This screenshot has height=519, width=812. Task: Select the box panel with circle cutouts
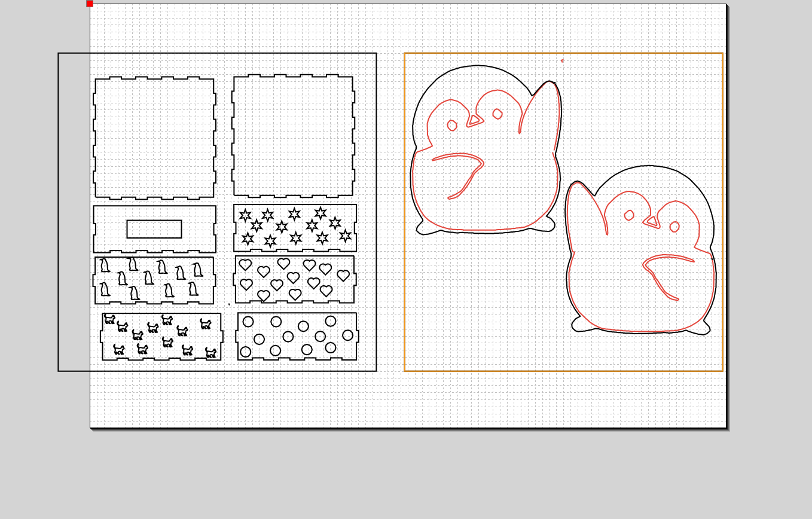[297, 336]
